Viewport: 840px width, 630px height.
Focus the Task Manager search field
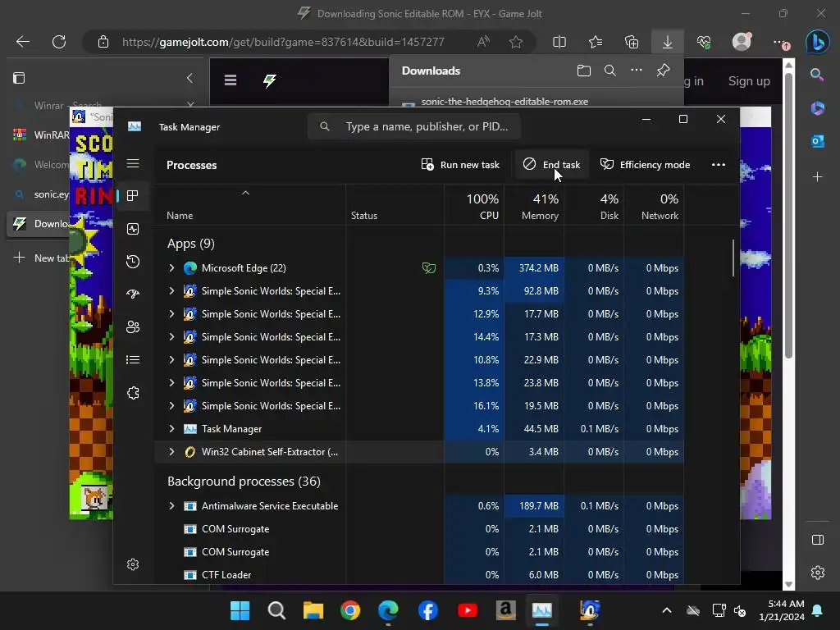[414, 126]
